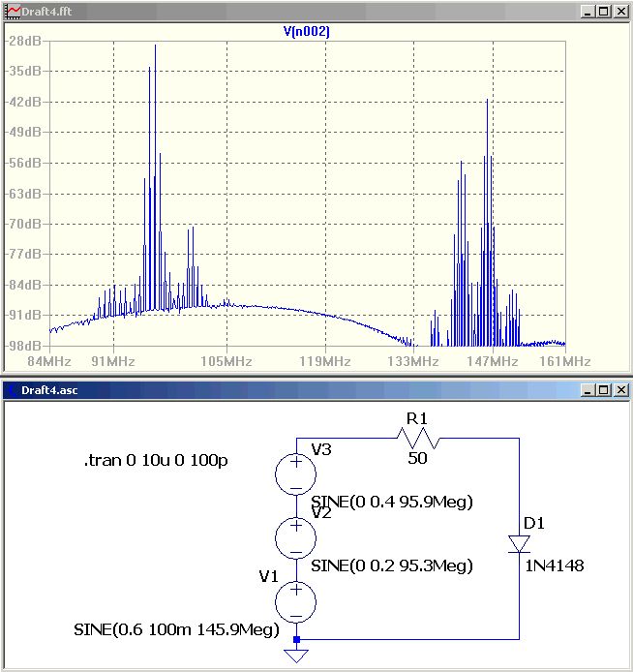Click the resistor value 50 label
This screenshot has height=672, width=633.
[x=417, y=459]
